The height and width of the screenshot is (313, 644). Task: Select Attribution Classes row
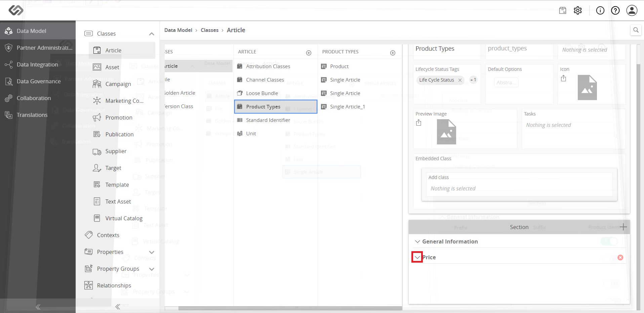[x=276, y=66]
